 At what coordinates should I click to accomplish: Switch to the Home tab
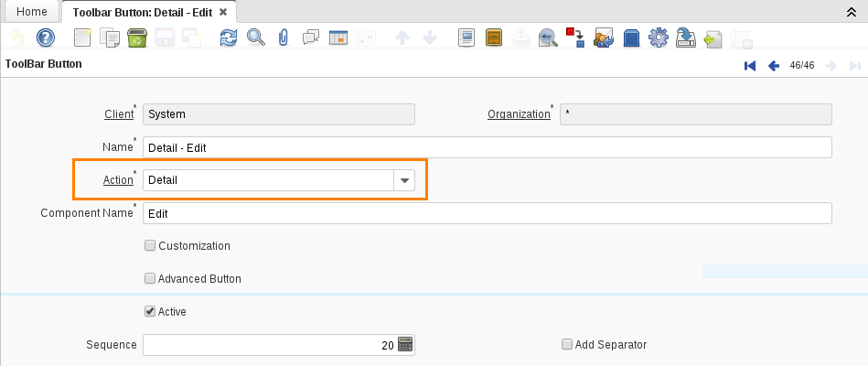[32, 11]
